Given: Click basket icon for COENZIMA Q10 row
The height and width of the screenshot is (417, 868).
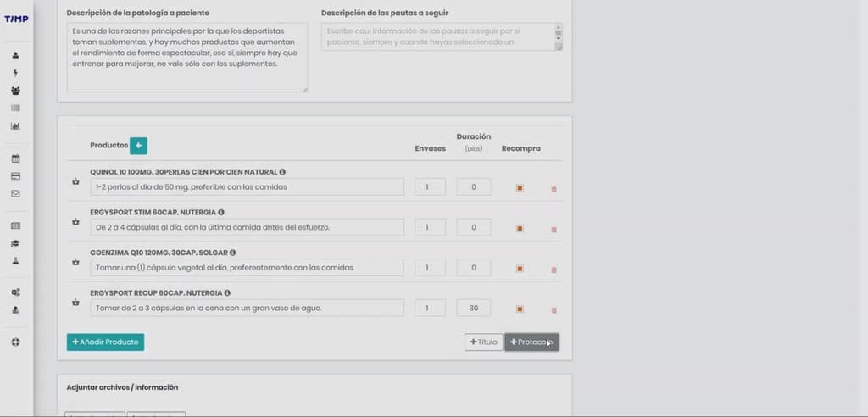Looking at the screenshot, I should point(75,262).
